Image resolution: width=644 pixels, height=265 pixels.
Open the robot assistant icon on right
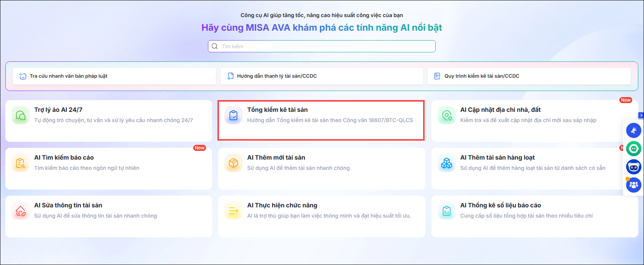click(633, 167)
